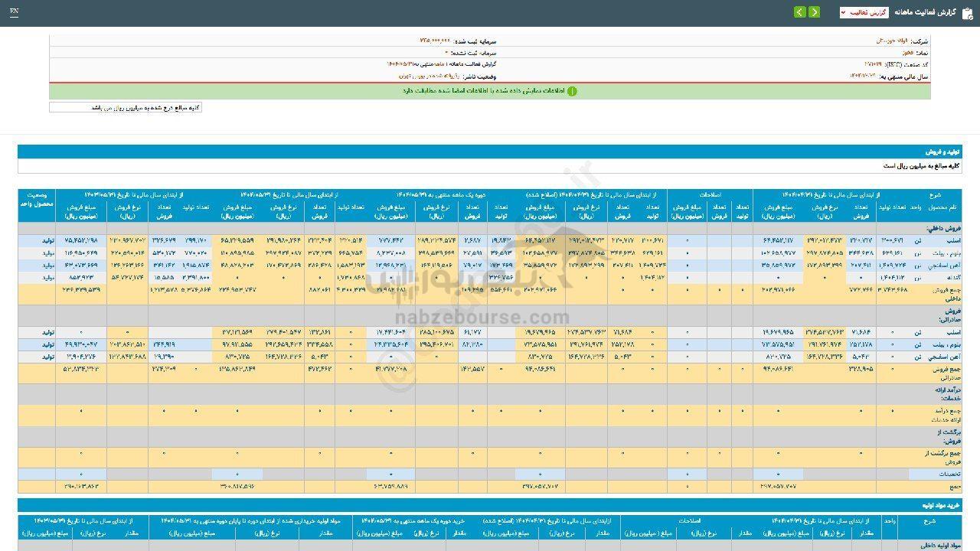The image size is (980, 551).
Task: Click the green left-pointing arrow button
Action: (800, 12)
